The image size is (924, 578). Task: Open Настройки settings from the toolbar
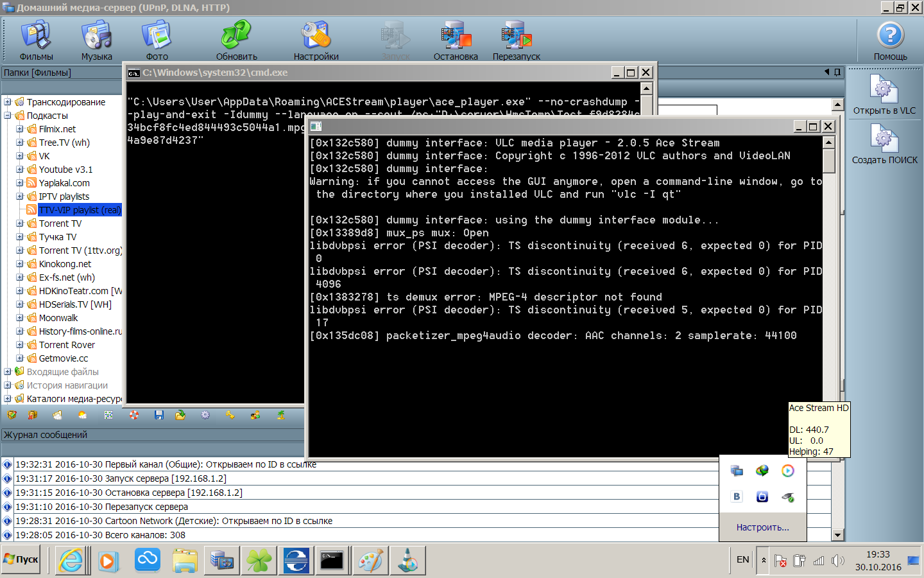pos(316,40)
